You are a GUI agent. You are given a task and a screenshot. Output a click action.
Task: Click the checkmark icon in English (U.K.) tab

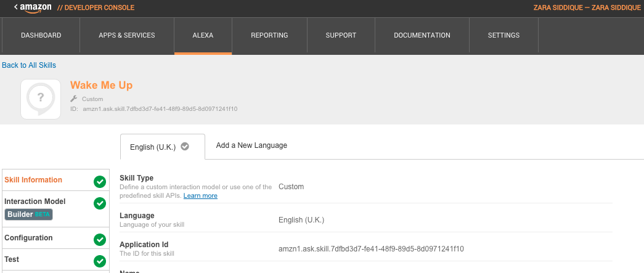tap(185, 146)
